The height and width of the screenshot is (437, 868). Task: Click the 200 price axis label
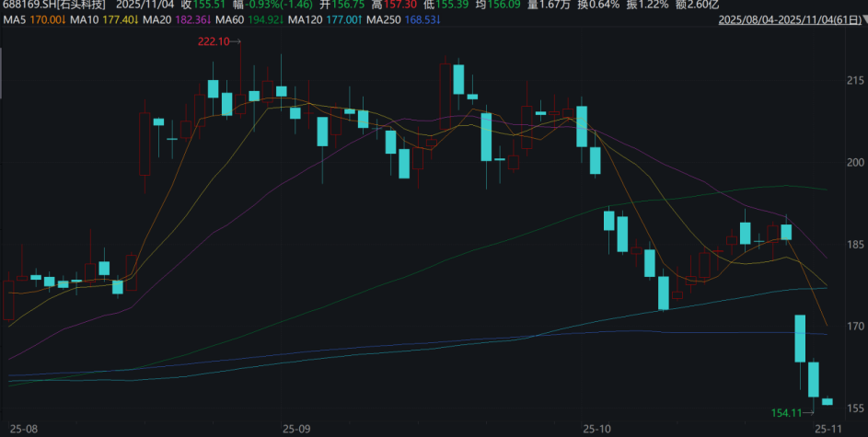click(856, 163)
